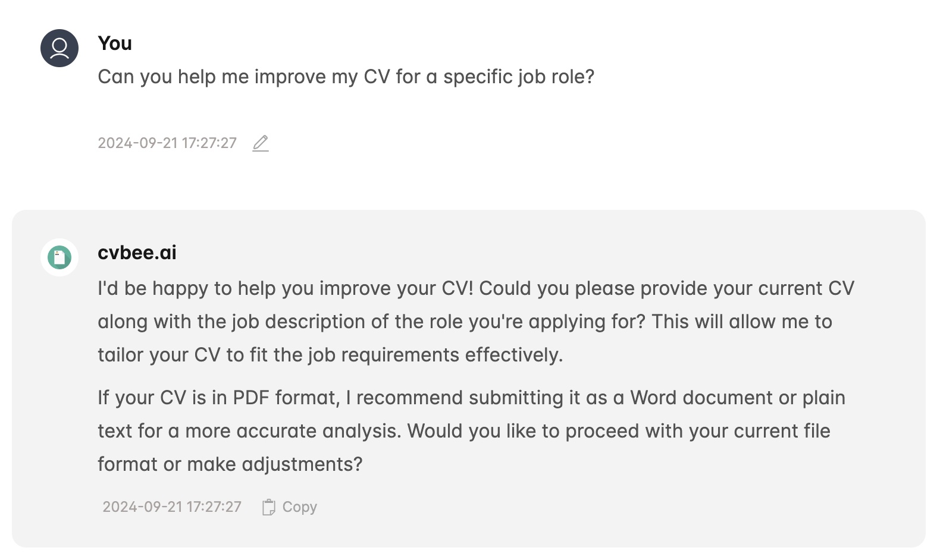The width and height of the screenshot is (940, 560).
Task: Click the reply line starting "If your CV"
Action: pos(471,398)
